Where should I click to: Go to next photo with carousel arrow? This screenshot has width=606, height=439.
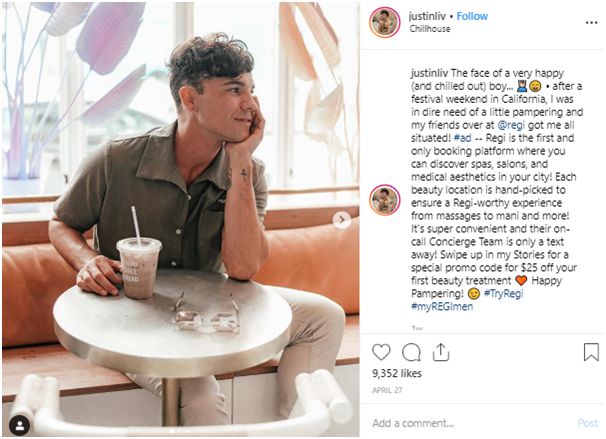[342, 220]
